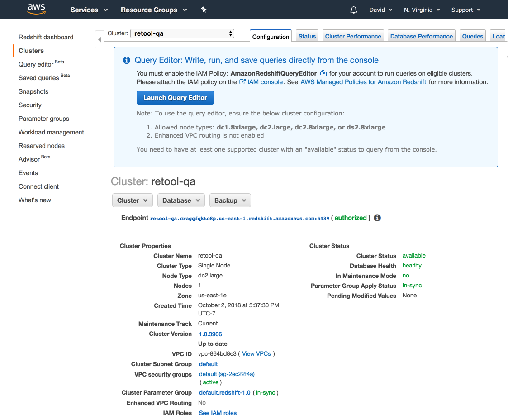Screen dimensions: 508x420
Task: Open the Resource Groups menu
Action: coord(154,10)
